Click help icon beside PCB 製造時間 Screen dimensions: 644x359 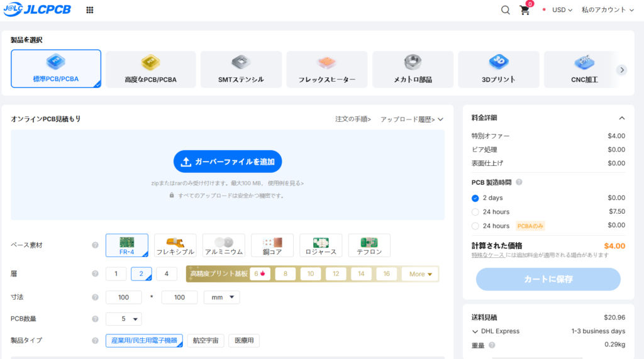[x=519, y=182]
